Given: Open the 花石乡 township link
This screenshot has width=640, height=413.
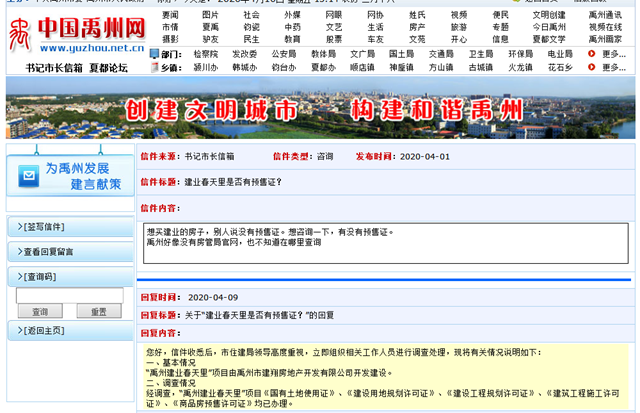Looking at the screenshot, I should pyautogui.click(x=560, y=67).
